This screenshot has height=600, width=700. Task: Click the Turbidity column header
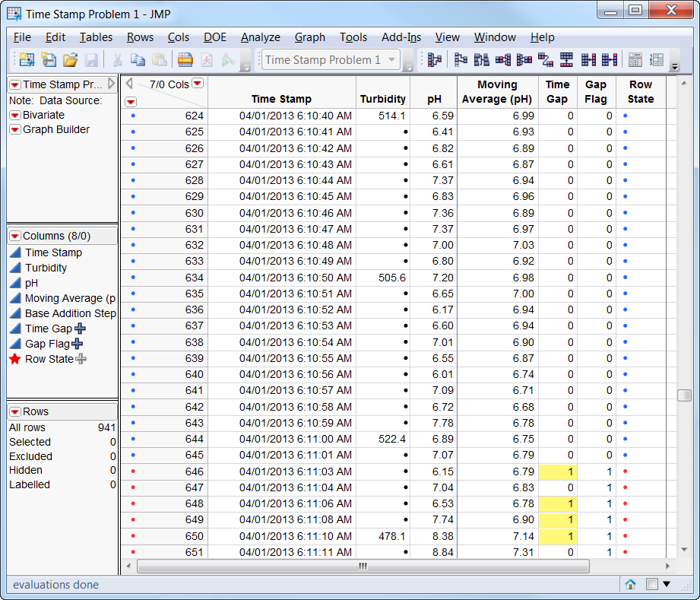[383, 99]
